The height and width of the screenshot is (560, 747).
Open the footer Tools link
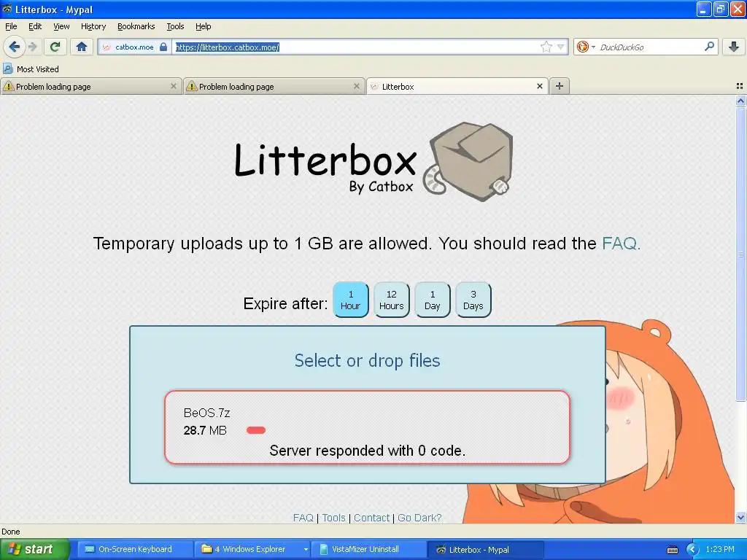[x=333, y=518]
